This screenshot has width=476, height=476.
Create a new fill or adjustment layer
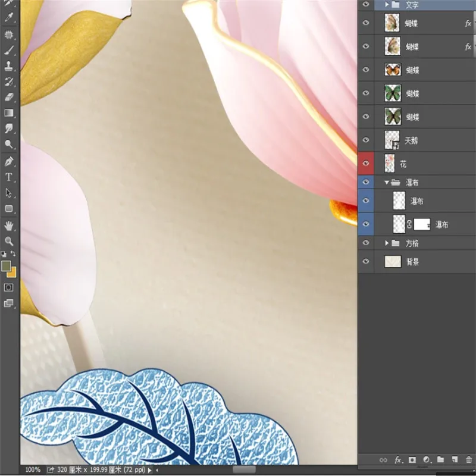coord(426,460)
